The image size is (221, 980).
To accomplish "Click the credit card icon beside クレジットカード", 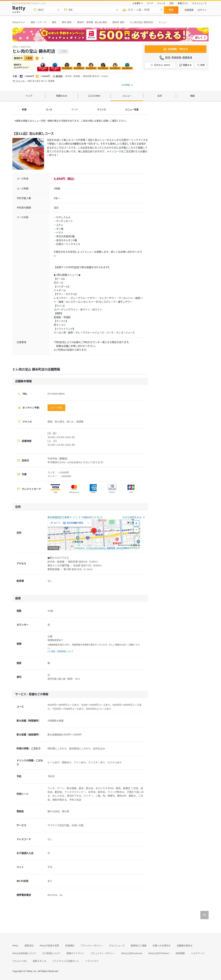I will pyautogui.click(x=18, y=489).
